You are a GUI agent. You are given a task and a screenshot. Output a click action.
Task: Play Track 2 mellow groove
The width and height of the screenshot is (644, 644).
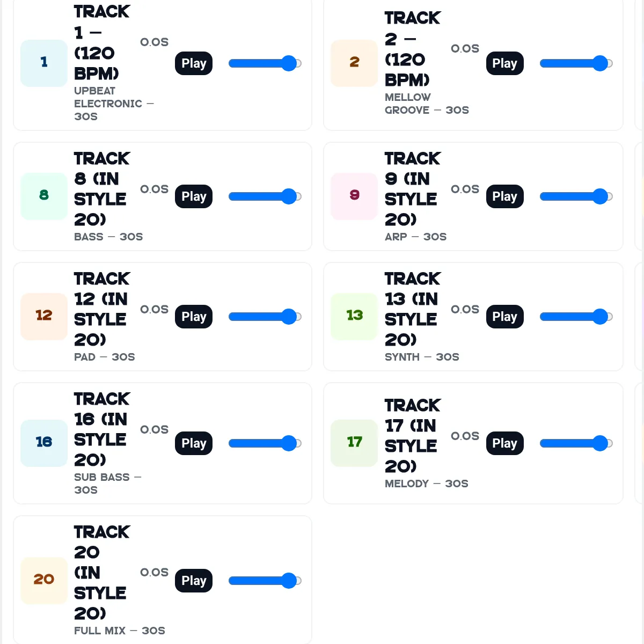click(504, 63)
